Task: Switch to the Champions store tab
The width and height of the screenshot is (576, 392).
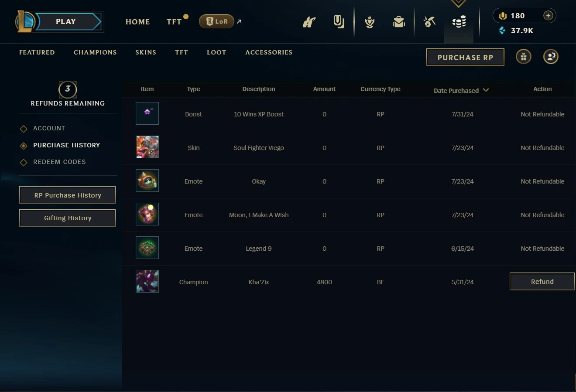Action: (95, 52)
